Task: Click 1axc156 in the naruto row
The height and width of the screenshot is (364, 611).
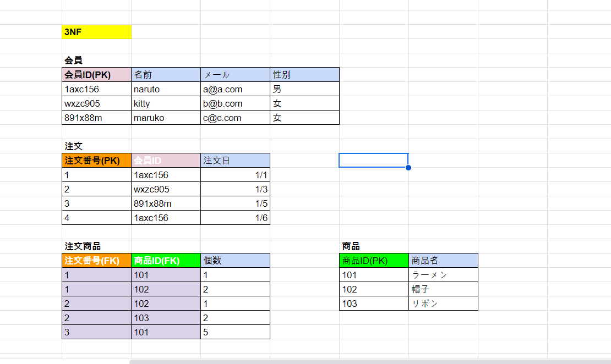Action: click(97, 89)
